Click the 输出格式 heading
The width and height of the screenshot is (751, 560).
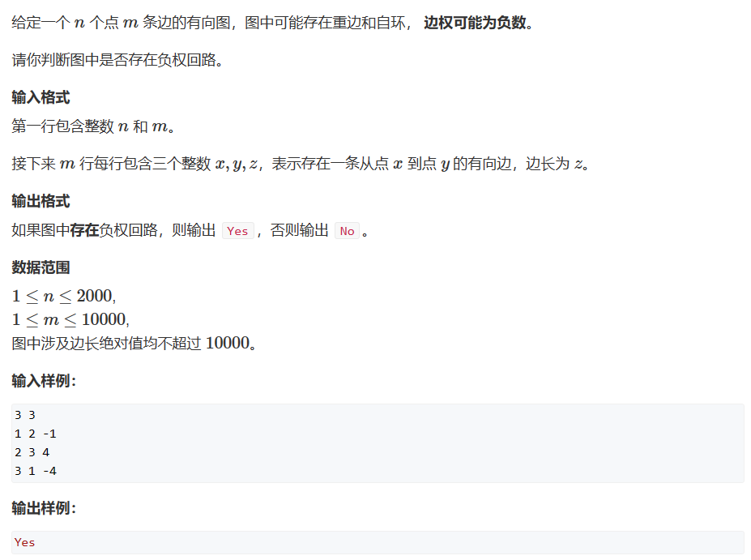[x=41, y=201]
